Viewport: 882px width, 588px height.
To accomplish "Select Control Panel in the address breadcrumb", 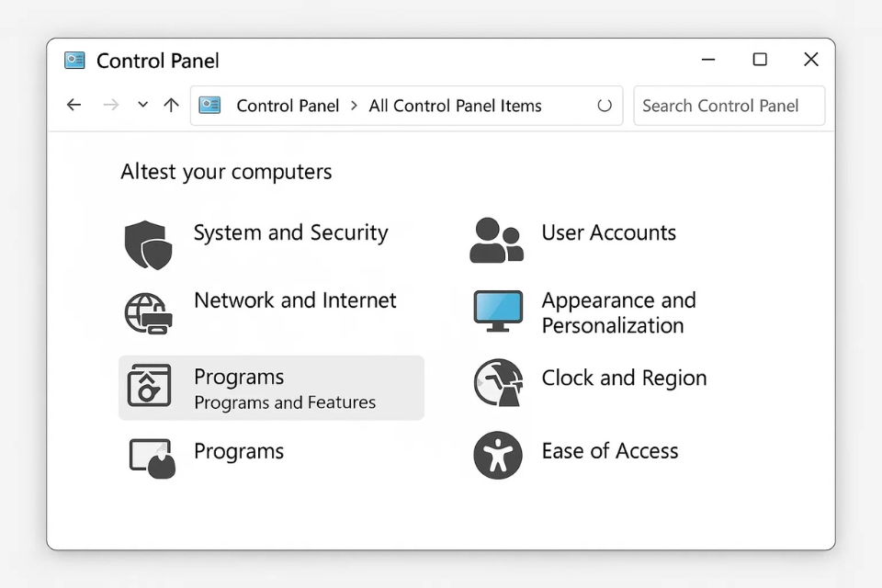I will click(288, 106).
